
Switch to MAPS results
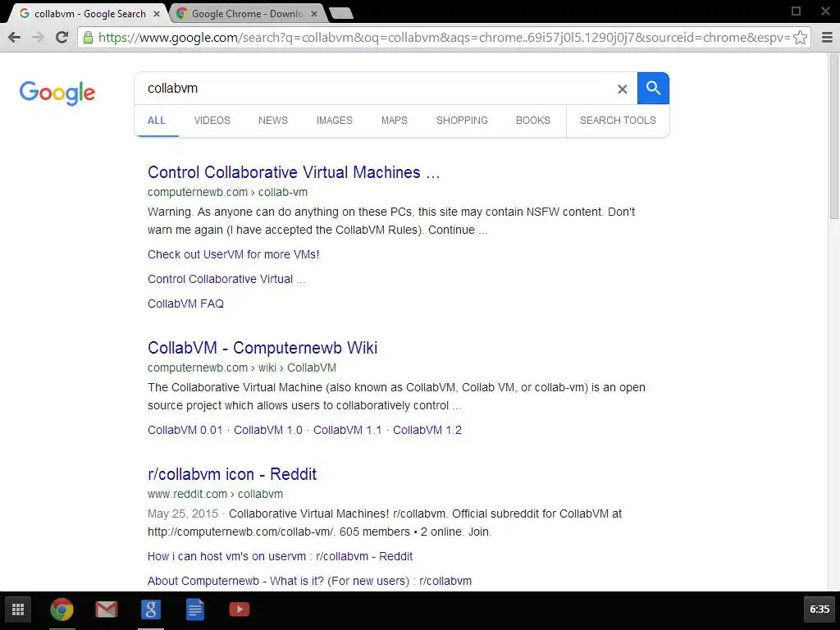click(395, 121)
